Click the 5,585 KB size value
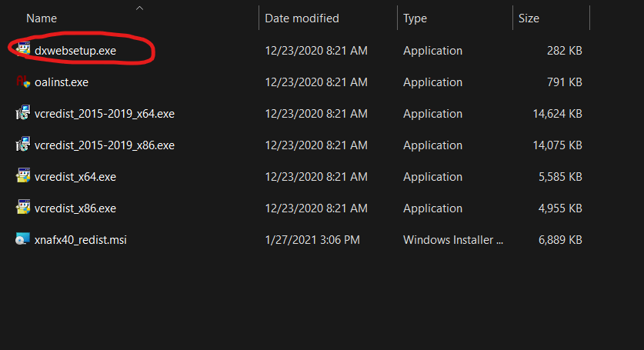644x350 pixels. (x=560, y=177)
